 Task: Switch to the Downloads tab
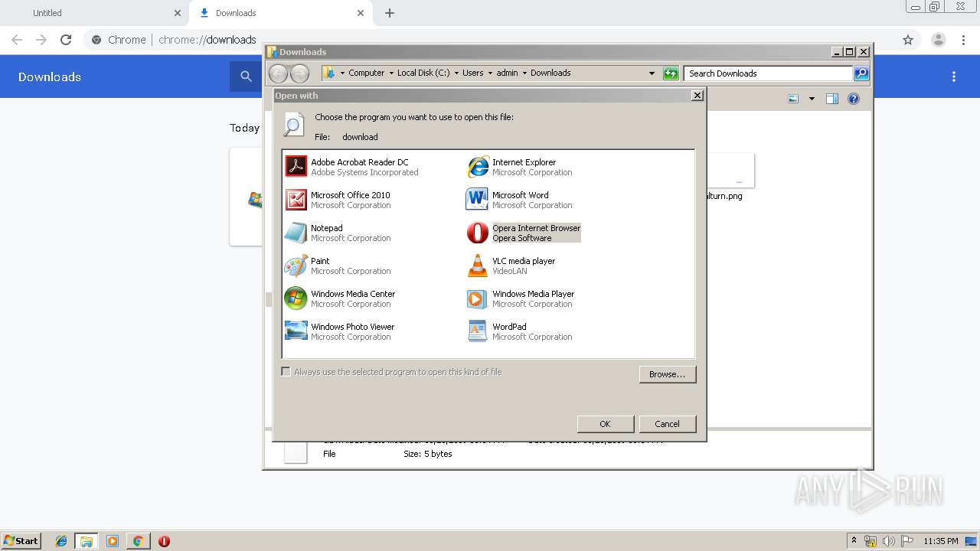pos(280,13)
